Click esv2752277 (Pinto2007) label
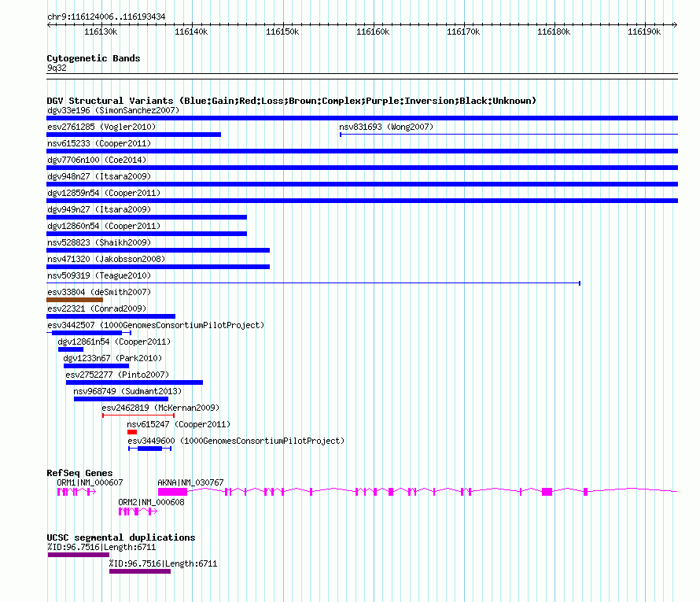This screenshot has width=700, height=602. click(117, 375)
